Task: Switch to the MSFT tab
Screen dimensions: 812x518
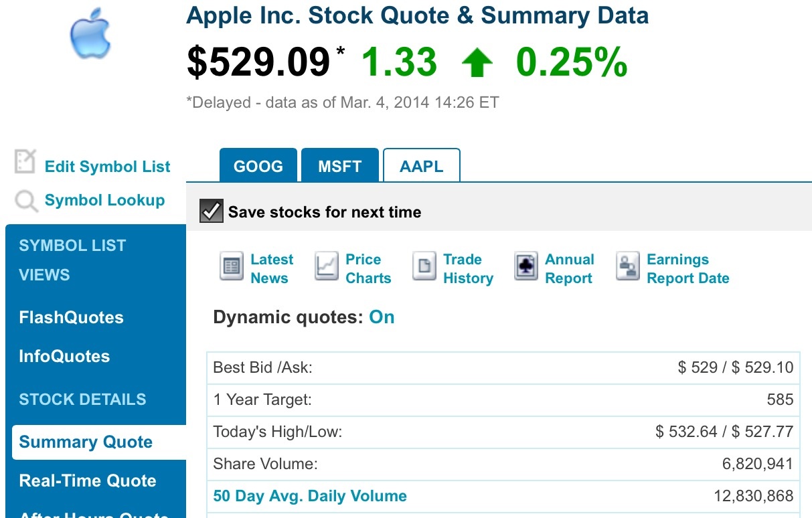Action: tap(340, 166)
